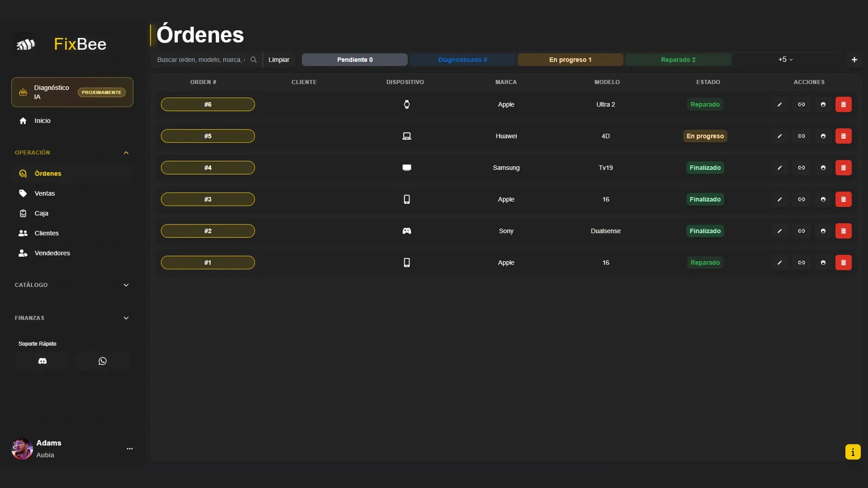Viewport: 868px width, 488px height.
Task: Copy link icon for order #5
Action: pos(801,136)
